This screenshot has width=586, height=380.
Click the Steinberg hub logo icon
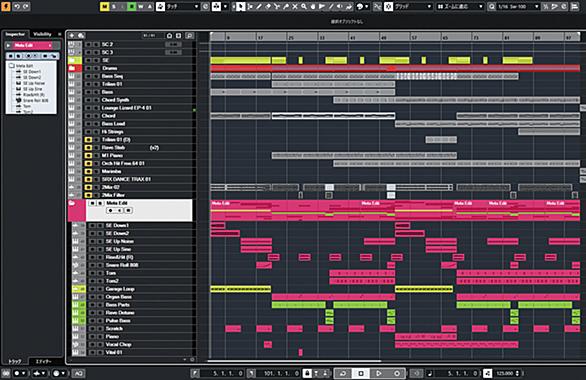[6, 6]
